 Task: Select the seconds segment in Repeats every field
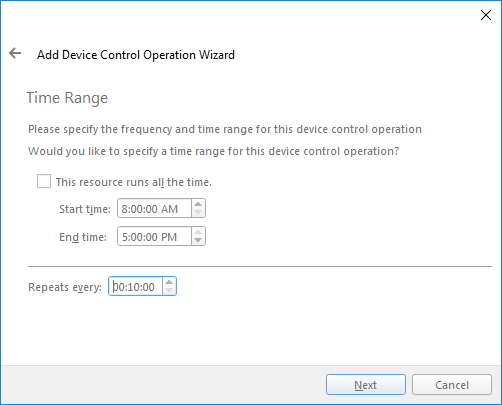[x=149, y=287]
